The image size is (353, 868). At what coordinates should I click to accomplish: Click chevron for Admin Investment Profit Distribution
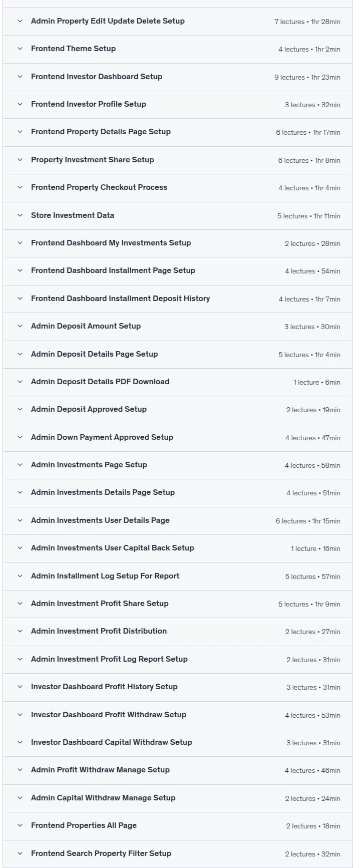(20, 631)
